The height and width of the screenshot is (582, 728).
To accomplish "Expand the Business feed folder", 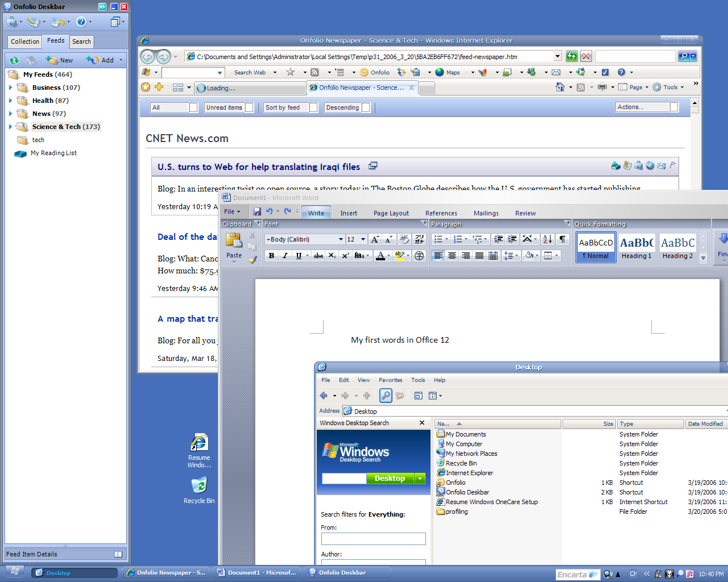I will [x=10, y=88].
